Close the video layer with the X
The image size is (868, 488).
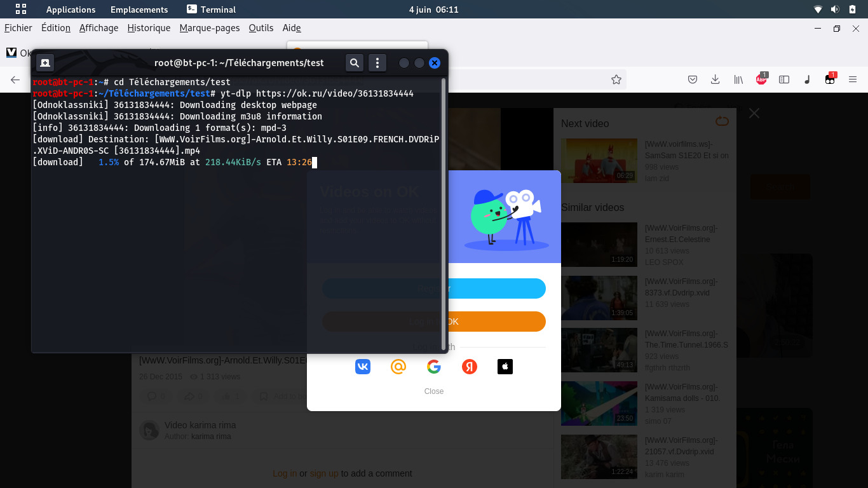[754, 113]
